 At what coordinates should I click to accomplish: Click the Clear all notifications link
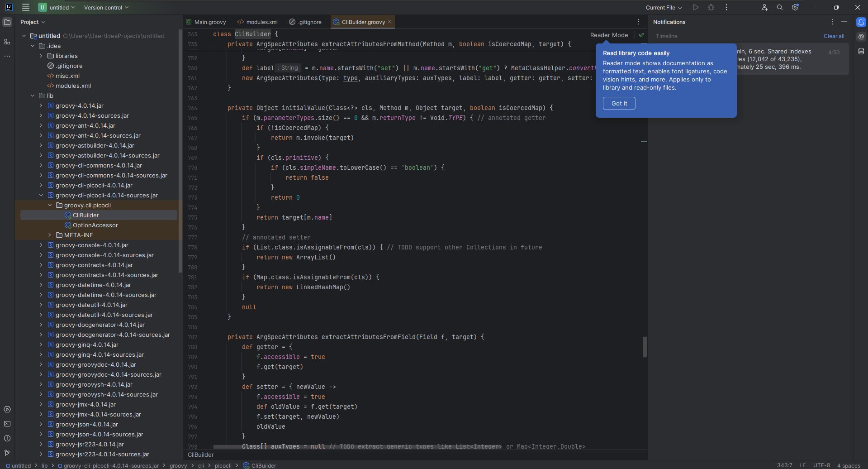point(834,36)
